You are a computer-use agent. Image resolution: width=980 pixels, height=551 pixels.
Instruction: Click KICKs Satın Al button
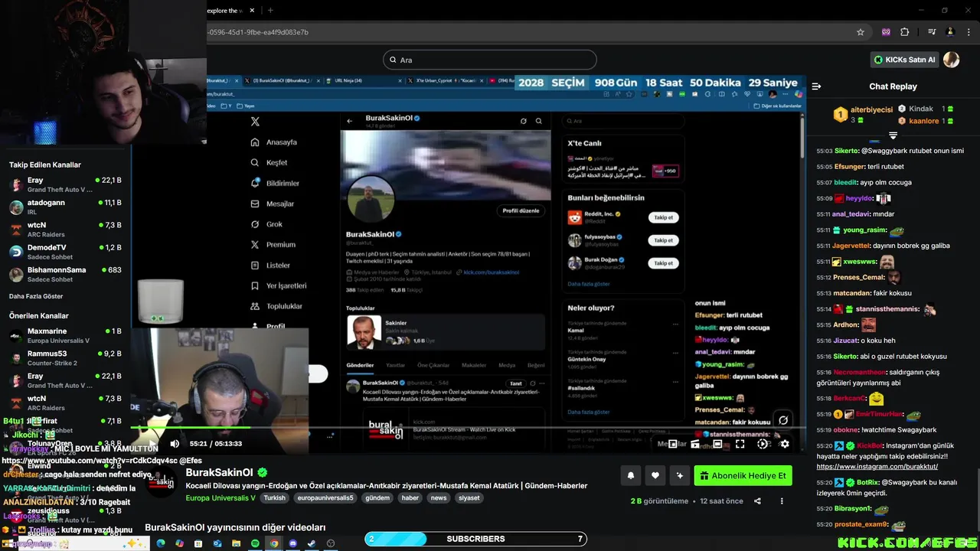coord(905,60)
